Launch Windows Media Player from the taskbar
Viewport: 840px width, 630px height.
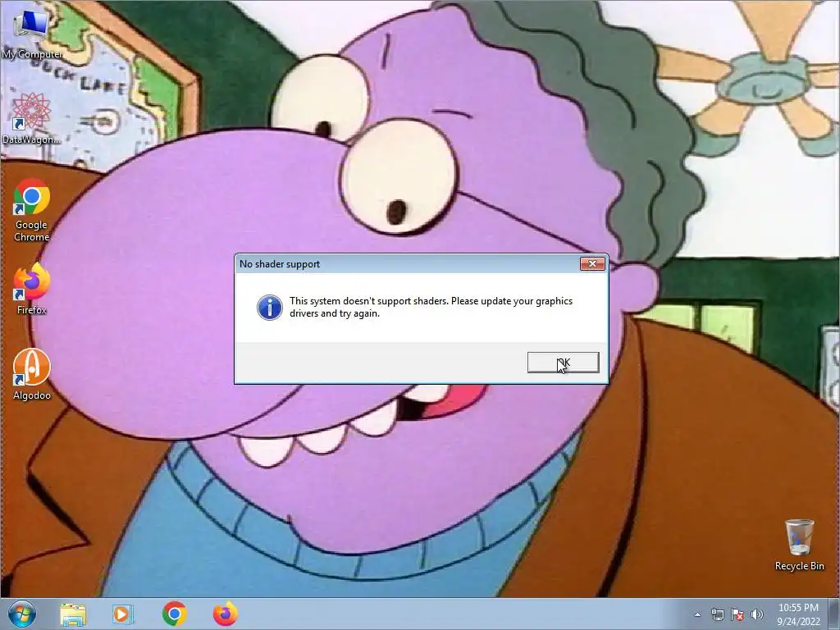coord(122,614)
